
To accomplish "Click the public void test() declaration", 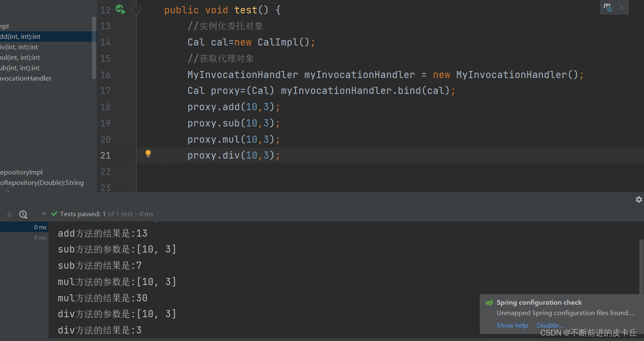I will coord(222,10).
